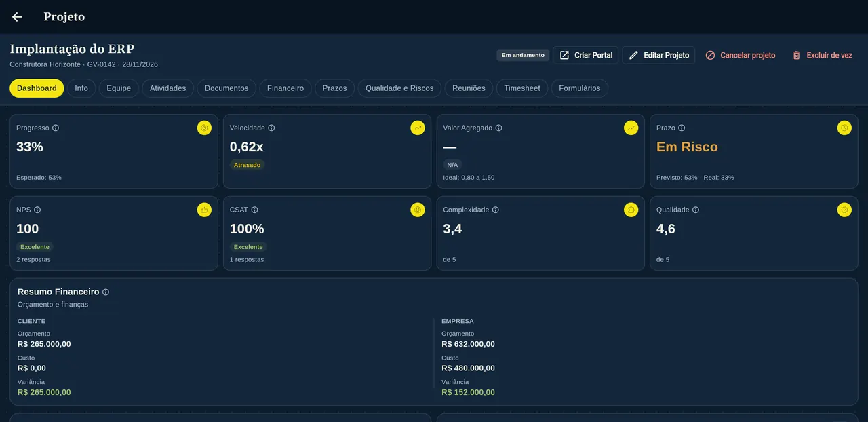Viewport: 868px width, 422px height.
Task: Go to the Documentos tab
Action: 226,88
